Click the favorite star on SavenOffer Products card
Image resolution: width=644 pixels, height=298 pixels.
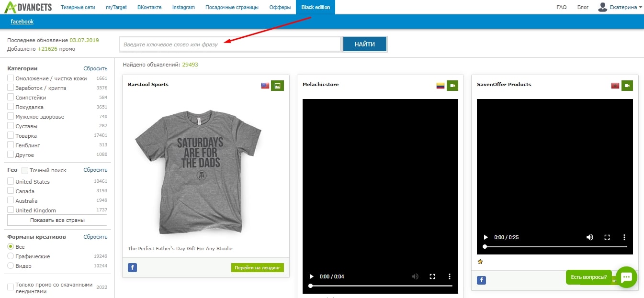[480, 262]
